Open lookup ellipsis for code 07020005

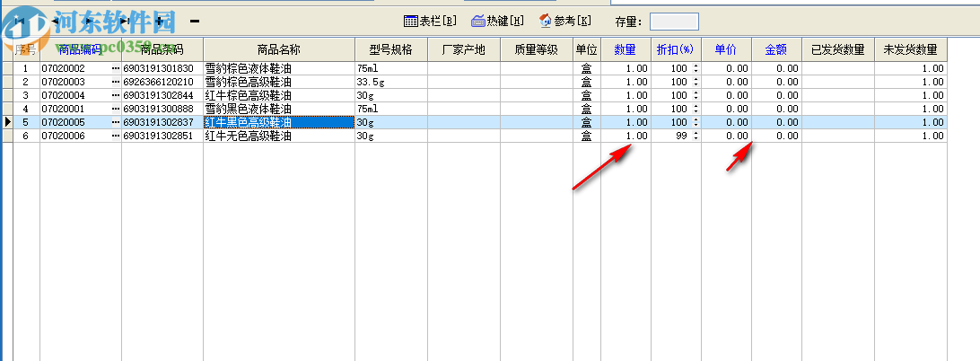tap(116, 123)
